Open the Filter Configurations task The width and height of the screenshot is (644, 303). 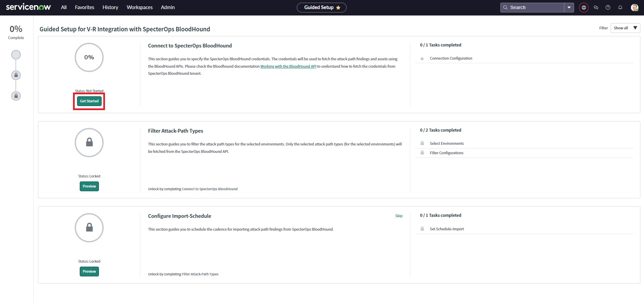(446, 153)
